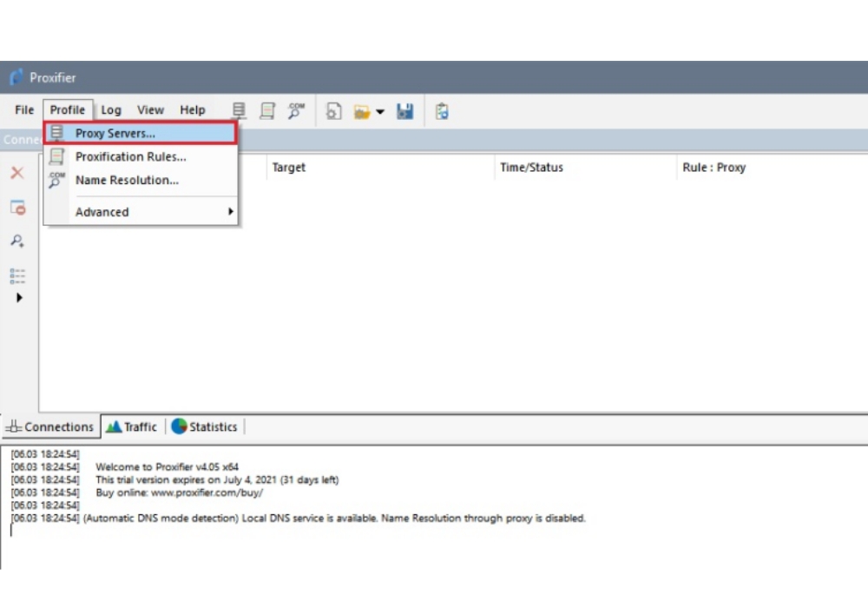Click the New Profile toolbar icon
The width and height of the screenshot is (868, 608).
[x=333, y=111]
